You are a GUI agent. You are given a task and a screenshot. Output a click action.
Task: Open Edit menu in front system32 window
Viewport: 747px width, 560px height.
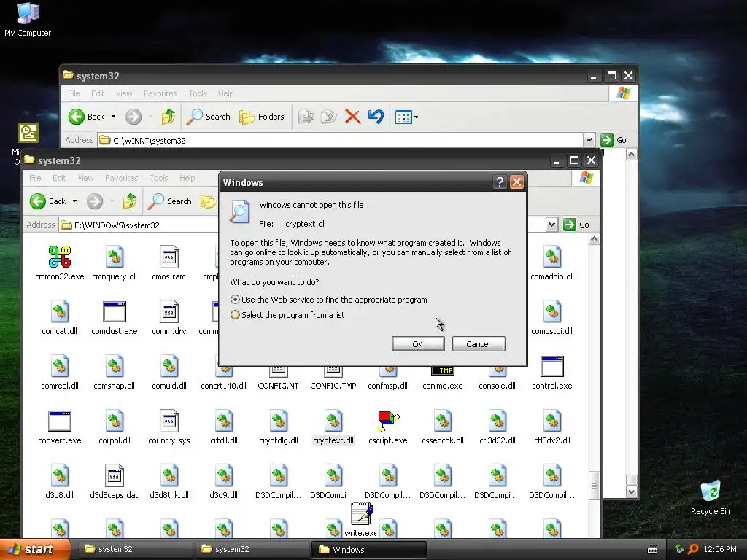click(x=59, y=178)
